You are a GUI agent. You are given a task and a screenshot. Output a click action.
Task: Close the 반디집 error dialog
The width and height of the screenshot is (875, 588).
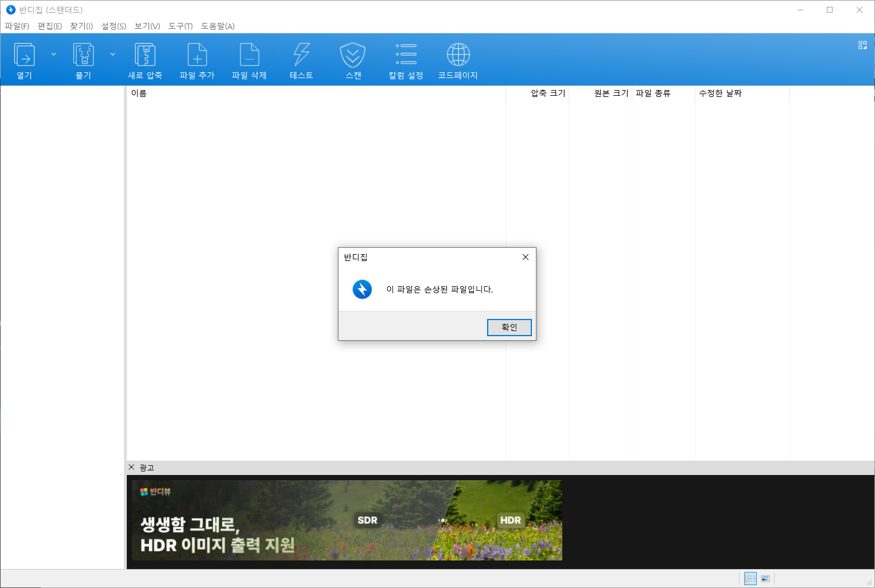(x=526, y=257)
